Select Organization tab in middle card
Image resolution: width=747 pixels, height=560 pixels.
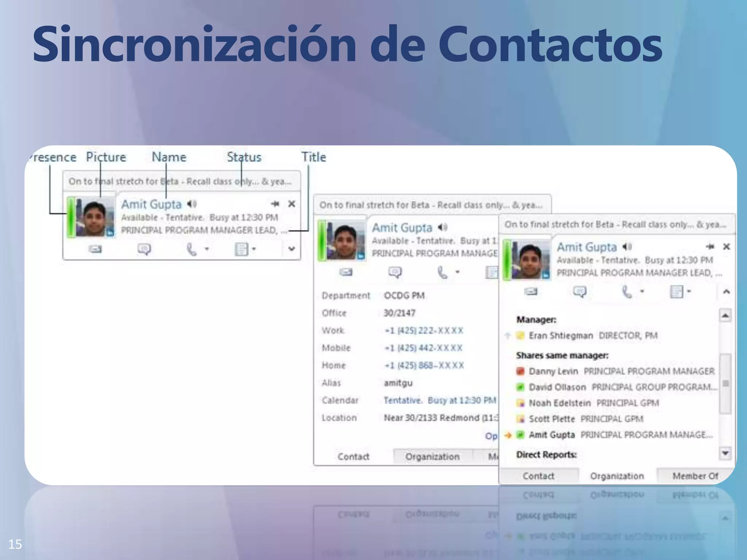[x=433, y=456]
